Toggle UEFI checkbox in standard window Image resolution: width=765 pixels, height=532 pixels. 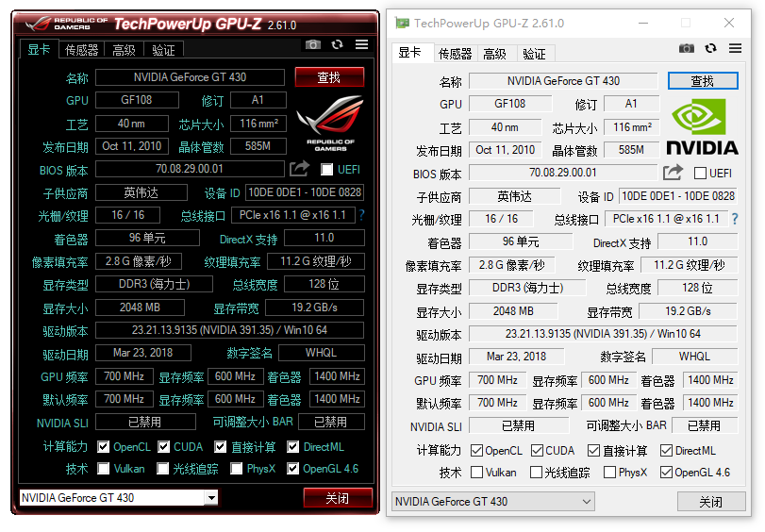point(700,174)
